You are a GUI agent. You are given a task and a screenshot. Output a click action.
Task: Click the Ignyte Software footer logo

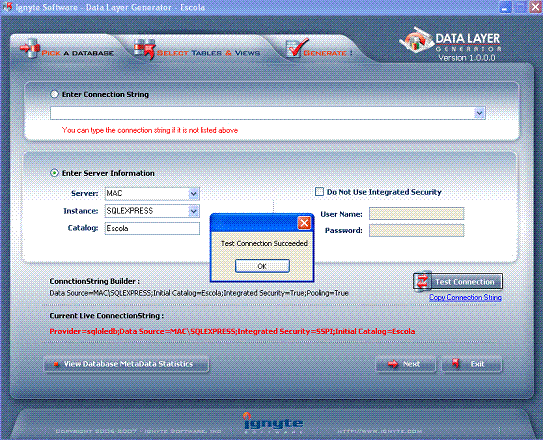tap(274, 422)
